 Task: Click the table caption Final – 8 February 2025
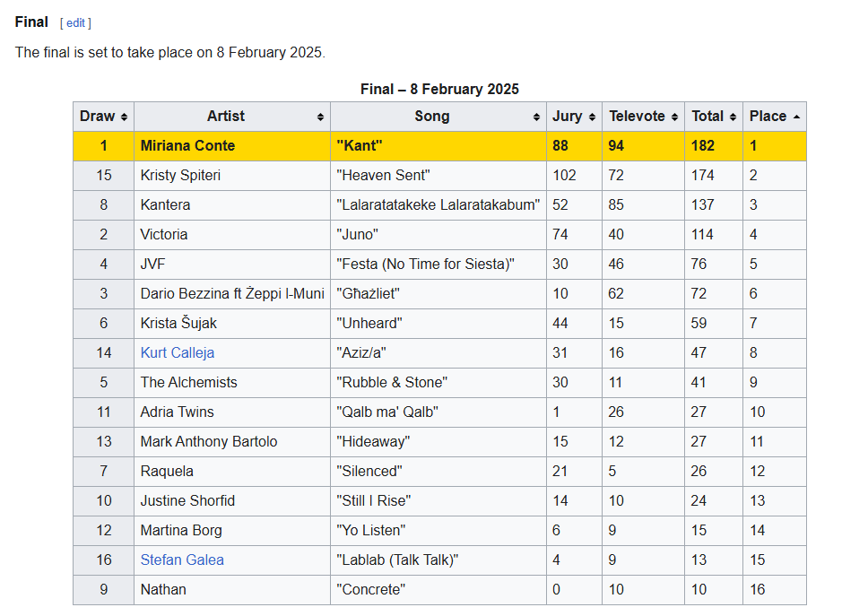click(439, 89)
